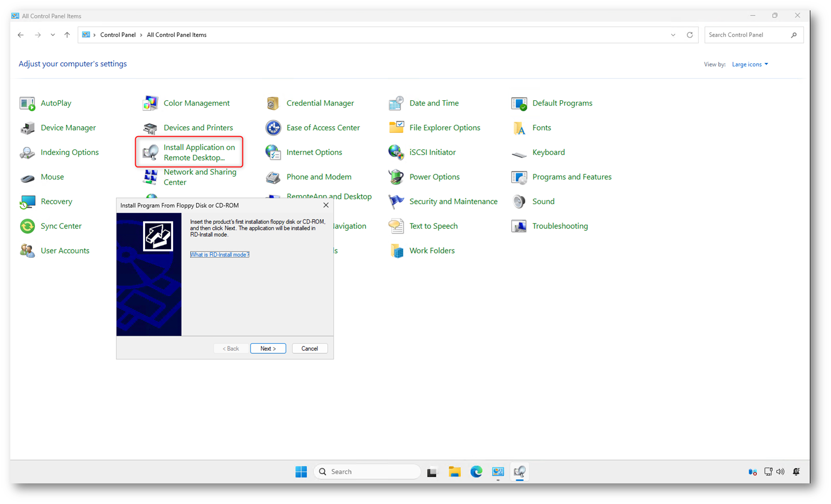Open Credential Manager applet
831x504 pixels.
pyautogui.click(x=320, y=103)
